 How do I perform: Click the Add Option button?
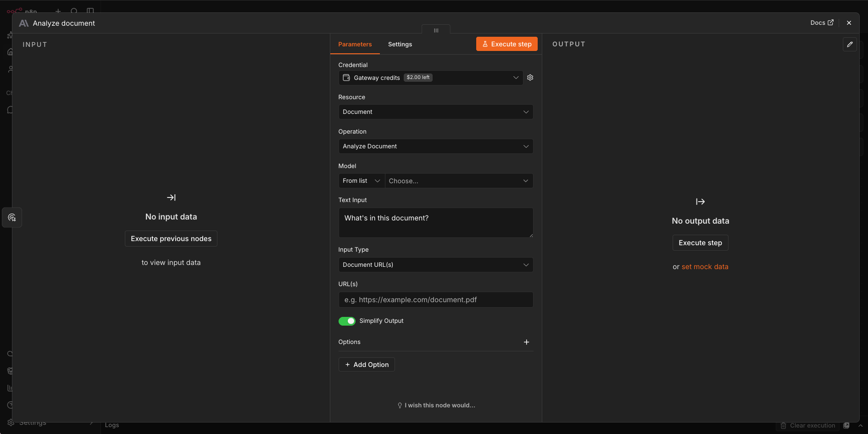click(x=367, y=365)
